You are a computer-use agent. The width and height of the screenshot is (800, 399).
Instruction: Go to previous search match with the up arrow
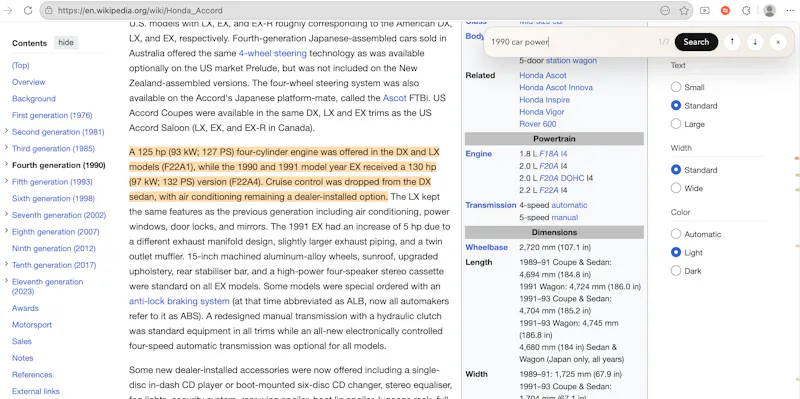[x=732, y=42]
